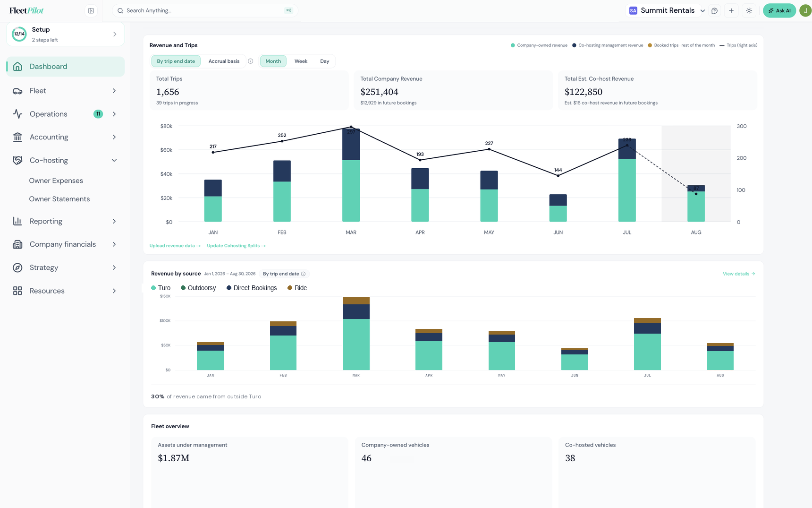Image resolution: width=812 pixels, height=508 pixels.
Task: Click the Reporting bar chart icon
Action: pyautogui.click(x=17, y=221)
